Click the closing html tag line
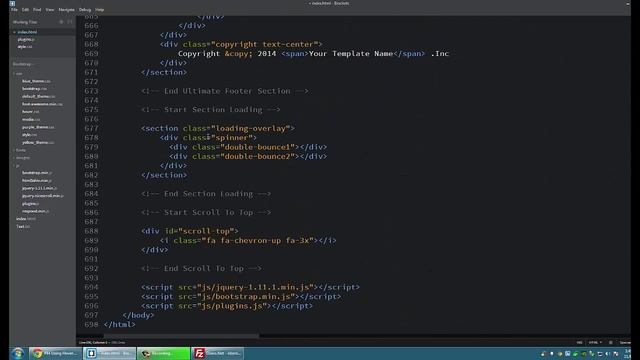Viewport: 640px width, 360px height. [x=119, y=324]
